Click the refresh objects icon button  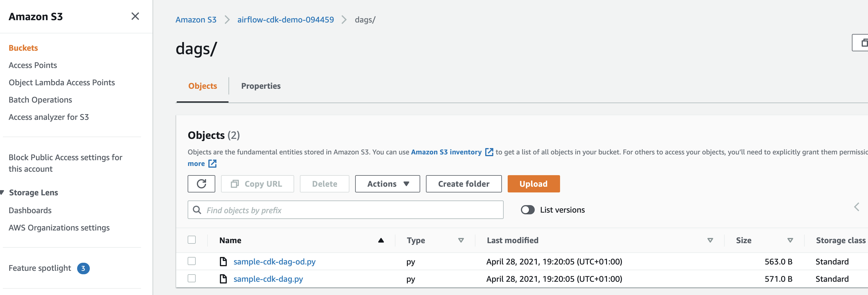pos(201,184)
